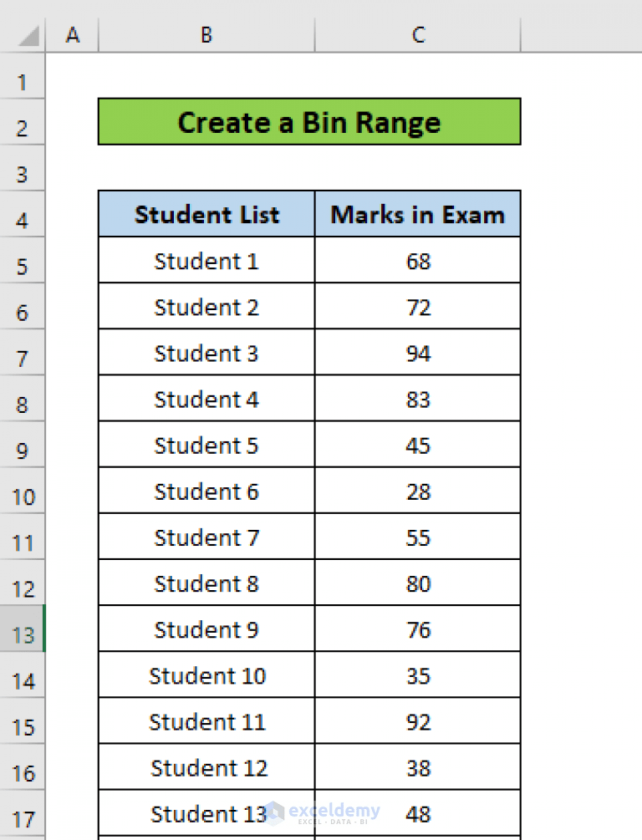Select column A header

pyautogui.click(x=73, y=35)
